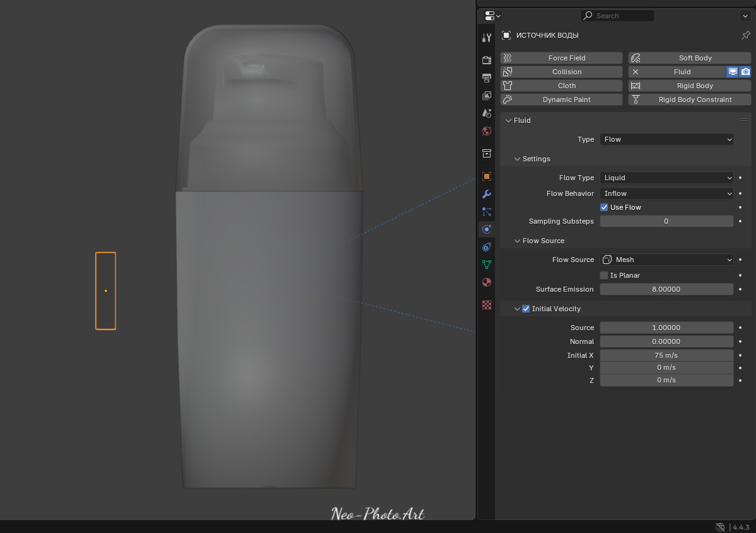Click the Initial Z velocity field
The height and width of the screenshot is (533, 756).
click(x=666, y=381)
